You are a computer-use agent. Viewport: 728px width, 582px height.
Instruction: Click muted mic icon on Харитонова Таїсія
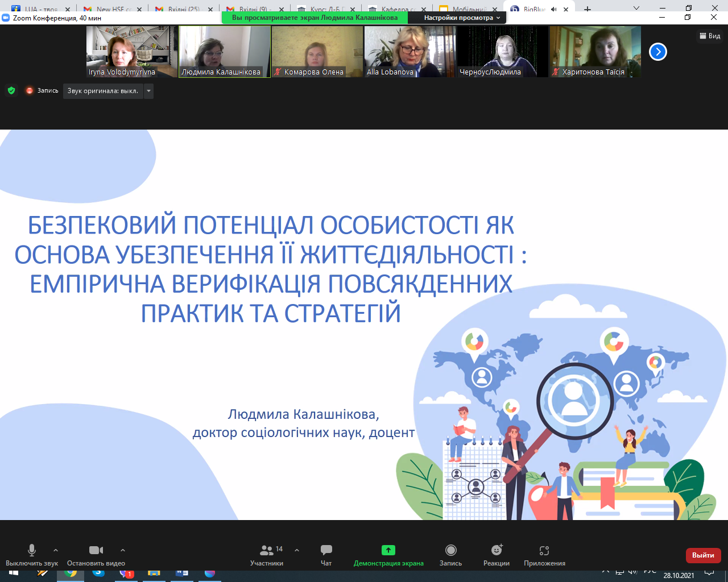click(556, 72)
